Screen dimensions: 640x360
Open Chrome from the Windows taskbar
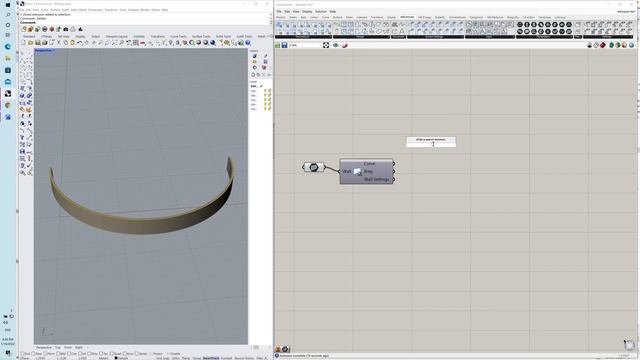click(8, 105)
